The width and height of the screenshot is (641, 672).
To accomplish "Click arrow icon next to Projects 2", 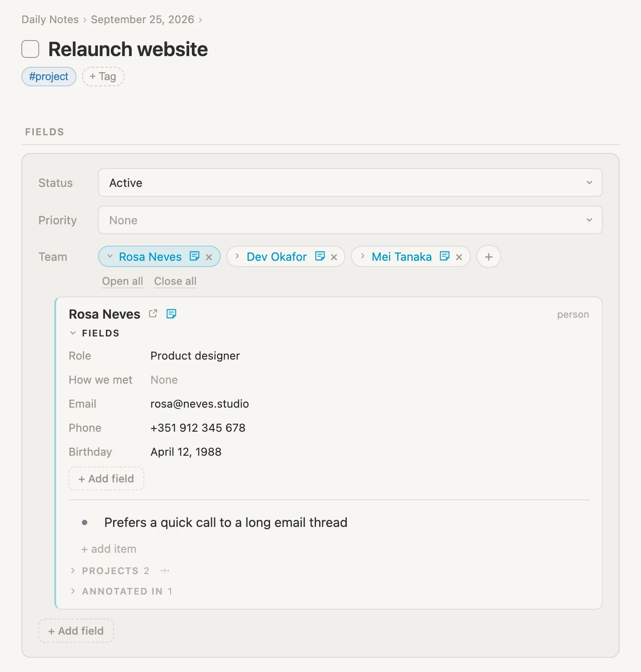I will [x=164, y=571].
